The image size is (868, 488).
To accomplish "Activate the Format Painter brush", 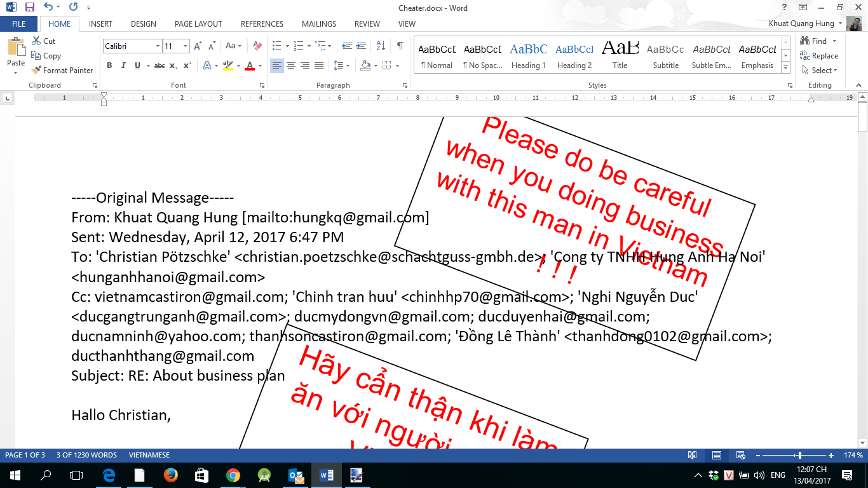I will point(37,70).
